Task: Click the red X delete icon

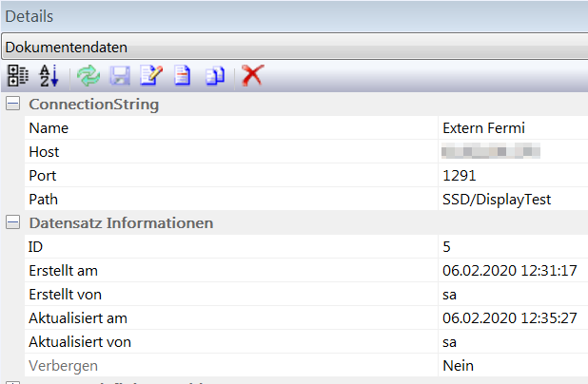Action: coord(252,76)
